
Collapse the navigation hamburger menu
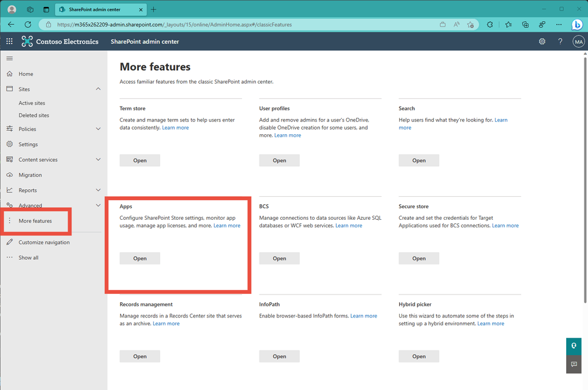pos(10,58)
